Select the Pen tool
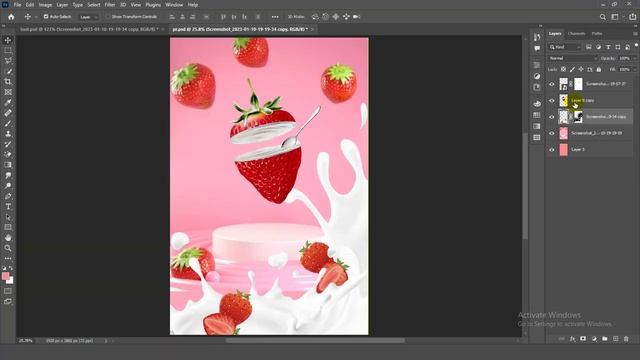 pos(8,196)
